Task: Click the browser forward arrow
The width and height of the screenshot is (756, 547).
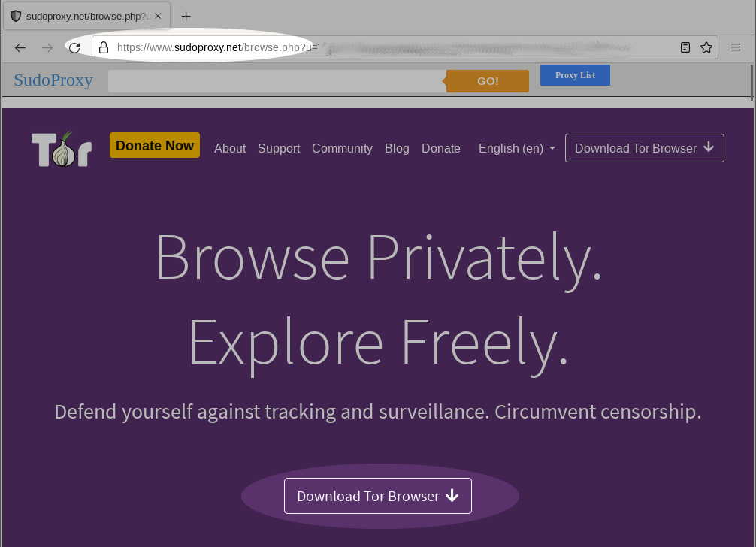Action: point(47,47)
